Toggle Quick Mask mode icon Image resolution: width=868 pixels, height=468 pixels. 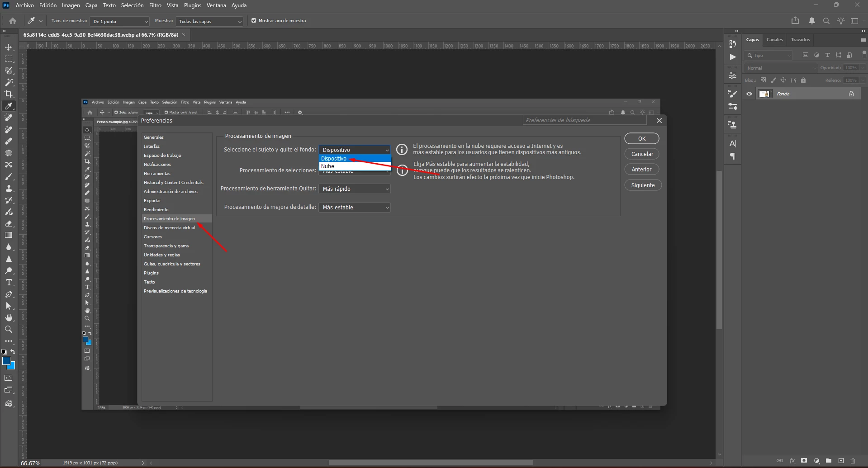[9, 378]
